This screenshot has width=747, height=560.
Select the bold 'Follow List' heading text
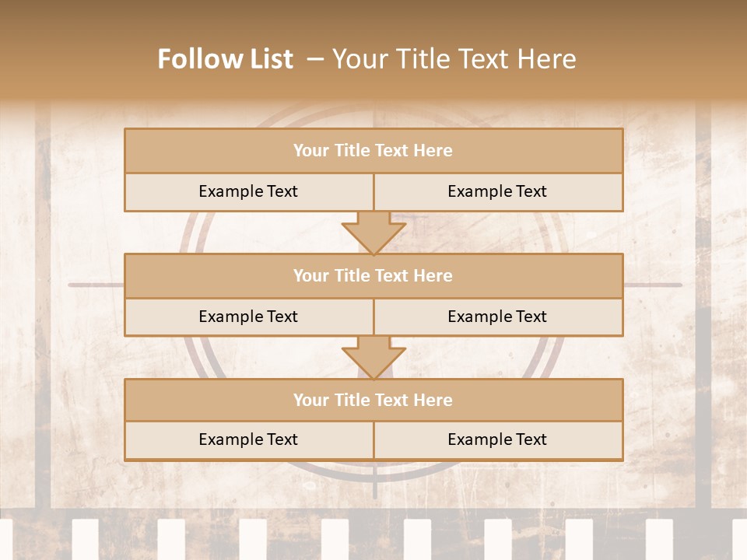[x=226, y=59]
